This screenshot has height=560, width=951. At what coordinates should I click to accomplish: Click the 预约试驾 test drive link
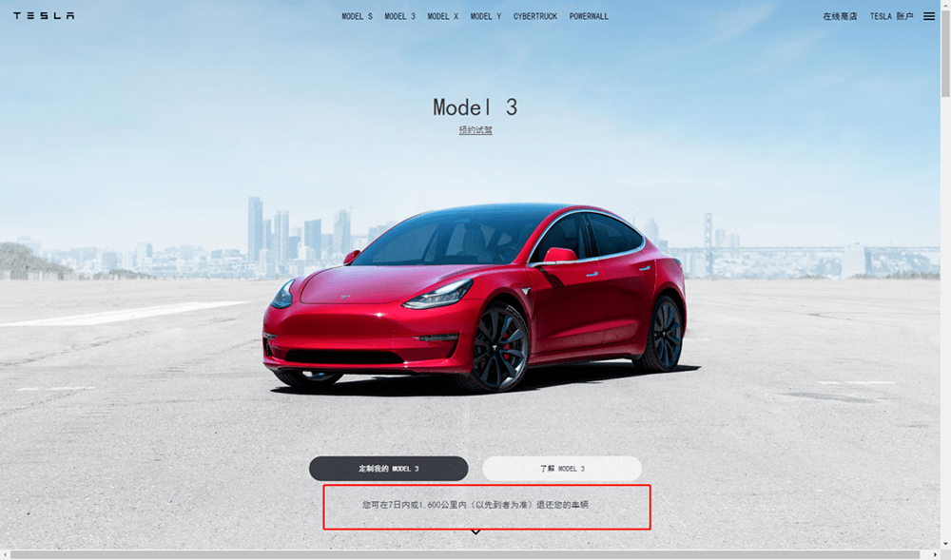click(x=475, y=129)
